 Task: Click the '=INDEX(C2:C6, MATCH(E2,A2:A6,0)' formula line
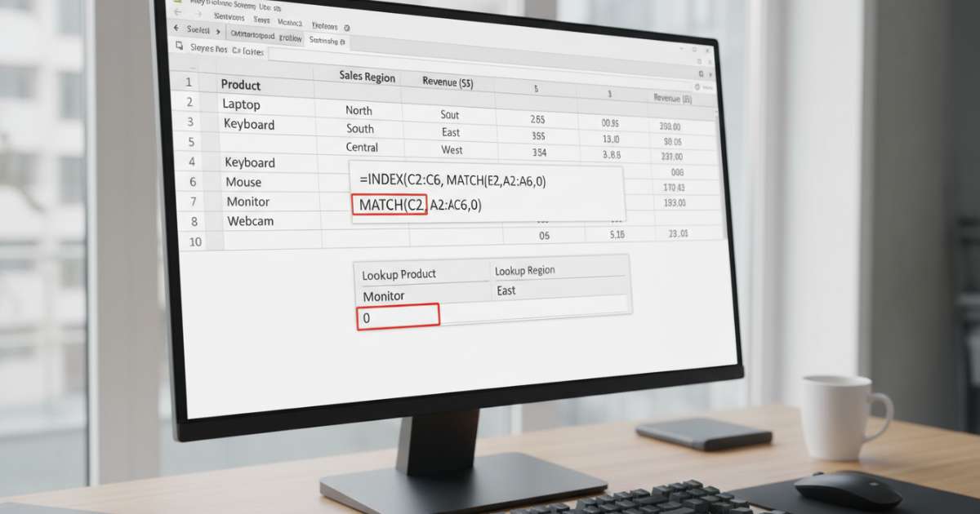pyautogui.click(x=452, y=181)
